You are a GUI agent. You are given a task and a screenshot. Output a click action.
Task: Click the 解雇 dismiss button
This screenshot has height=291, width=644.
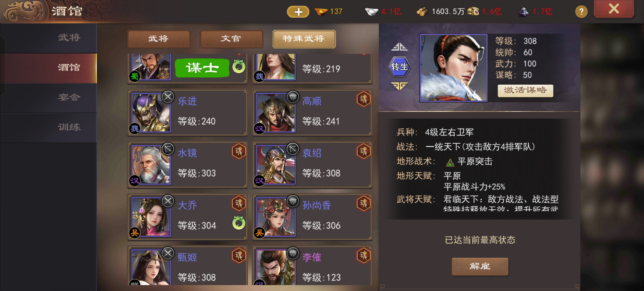tap(480, 266)
